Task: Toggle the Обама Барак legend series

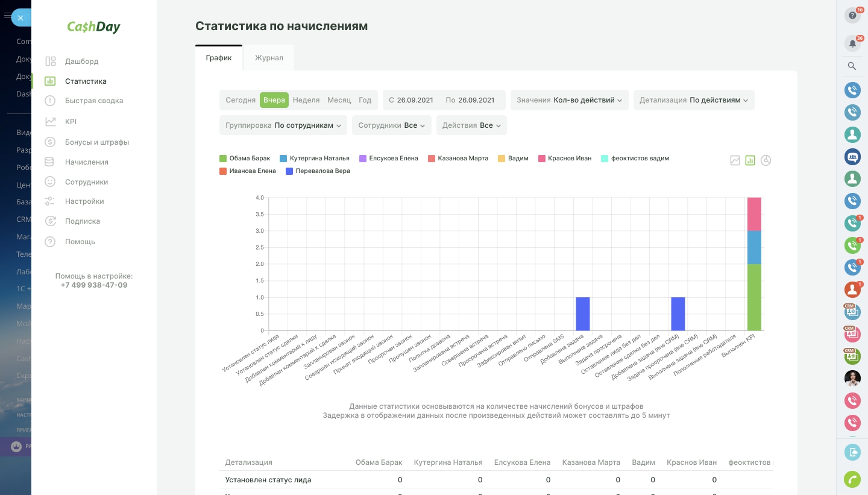Action: click(245, 159)
